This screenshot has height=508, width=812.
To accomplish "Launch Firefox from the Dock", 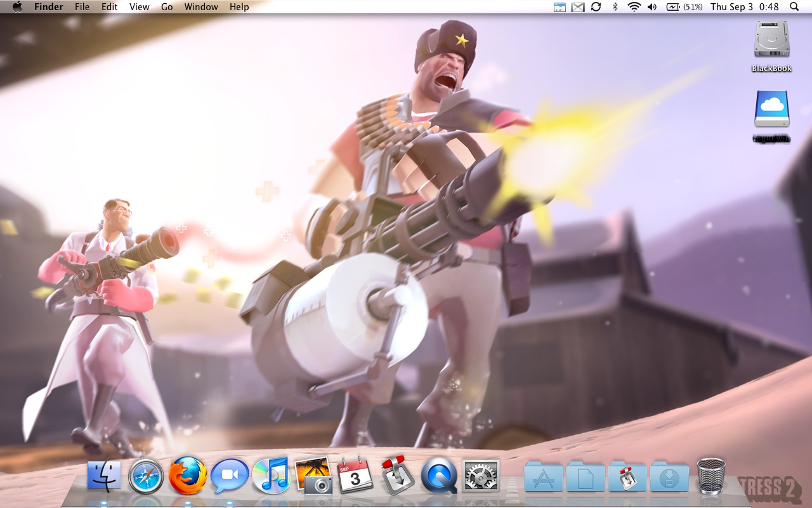I will (x=188, y=475).
